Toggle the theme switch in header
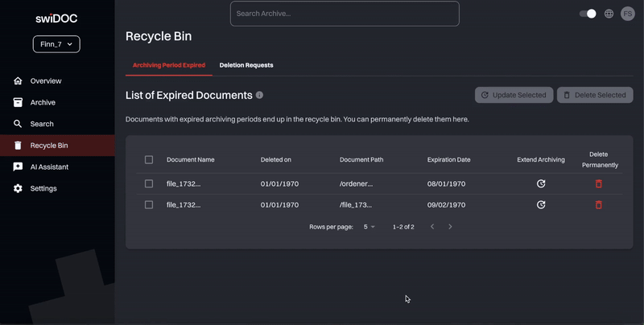Screen dimensions: 644x325 588,14
